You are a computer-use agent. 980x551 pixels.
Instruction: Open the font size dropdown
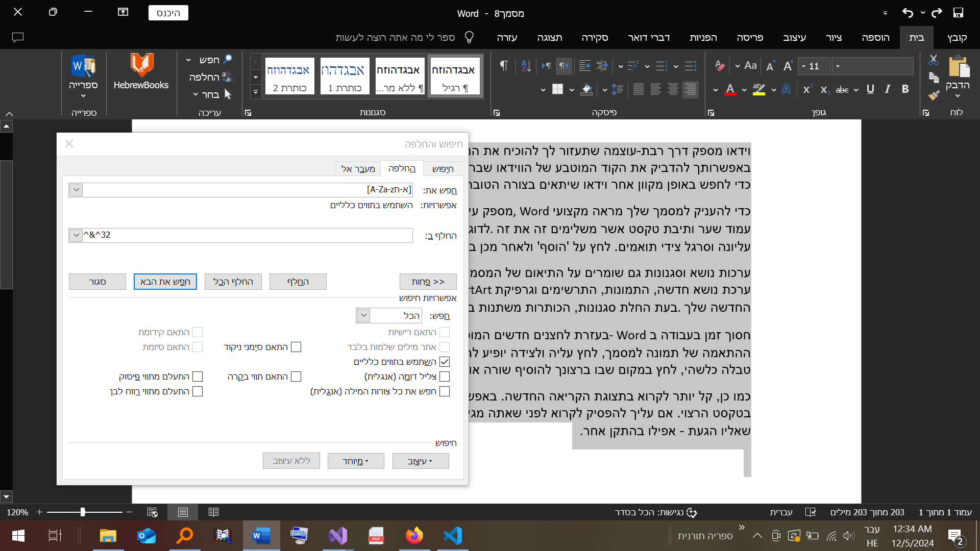coord(803,66)
